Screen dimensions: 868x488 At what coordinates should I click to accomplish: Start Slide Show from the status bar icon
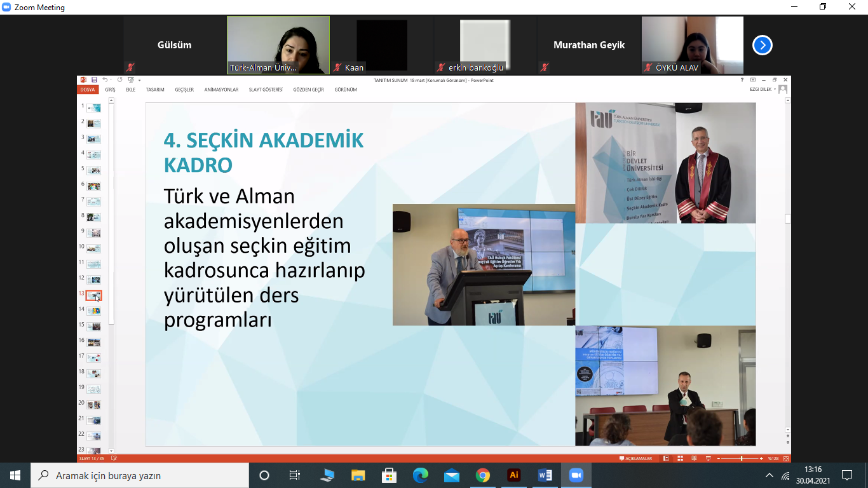(x=708, y=458)
